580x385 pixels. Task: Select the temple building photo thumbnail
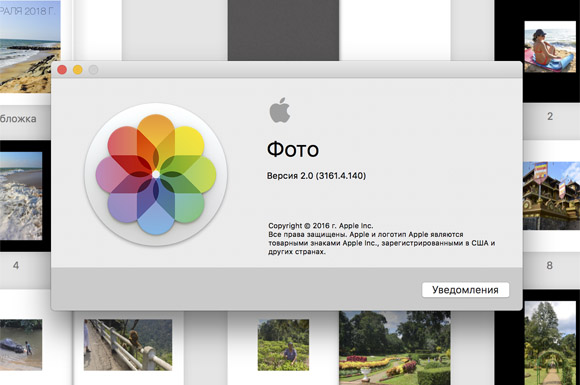(x=551, y=196)
